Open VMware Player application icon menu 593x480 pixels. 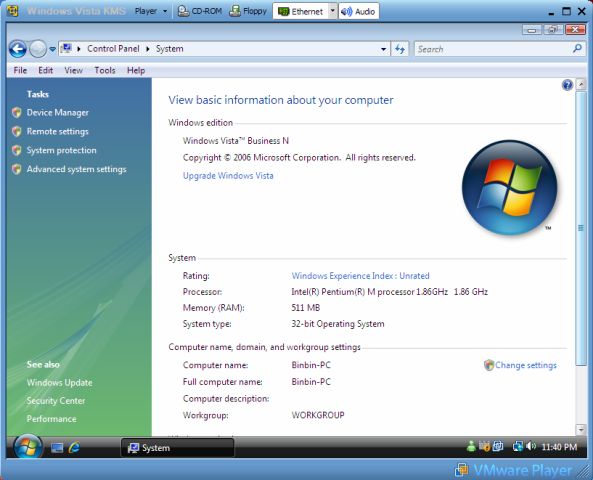[x=12, y=11]
